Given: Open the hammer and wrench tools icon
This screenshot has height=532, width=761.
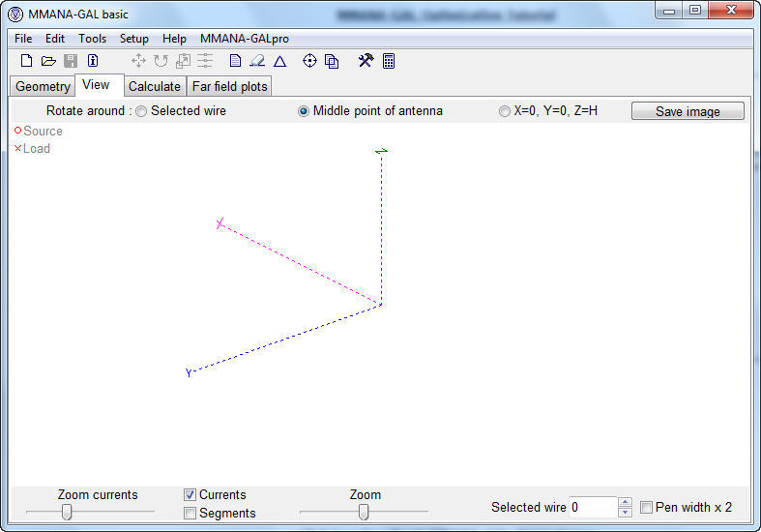Looking at the screenshot, I should [366, 61].
